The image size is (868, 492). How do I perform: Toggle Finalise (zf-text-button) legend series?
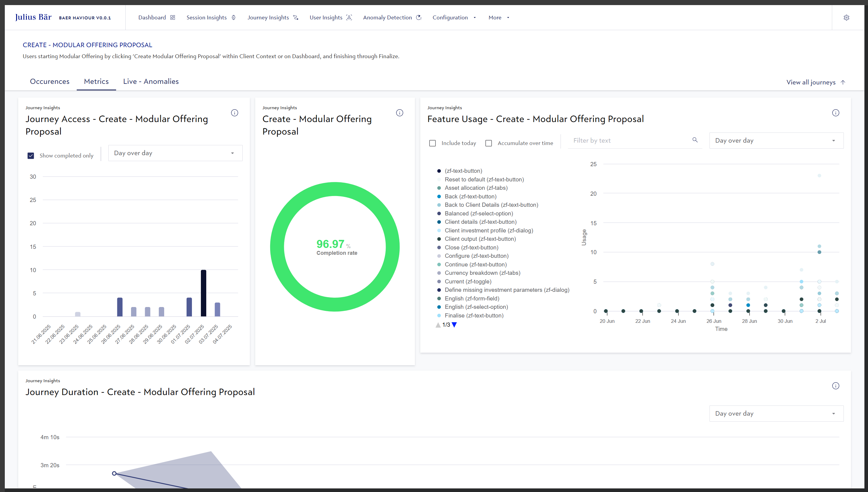[470, 316]
